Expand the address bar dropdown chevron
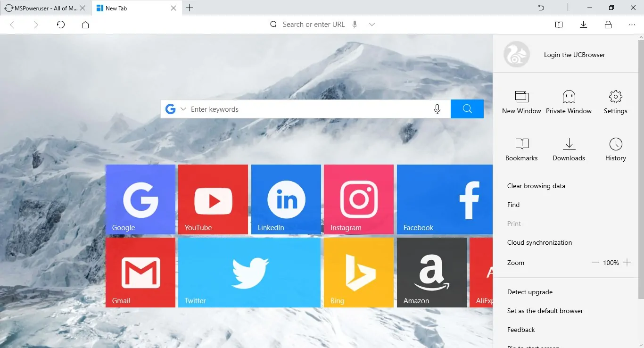Image resolution: width=644 pixels, height=348 pixels. coord(372,25)
